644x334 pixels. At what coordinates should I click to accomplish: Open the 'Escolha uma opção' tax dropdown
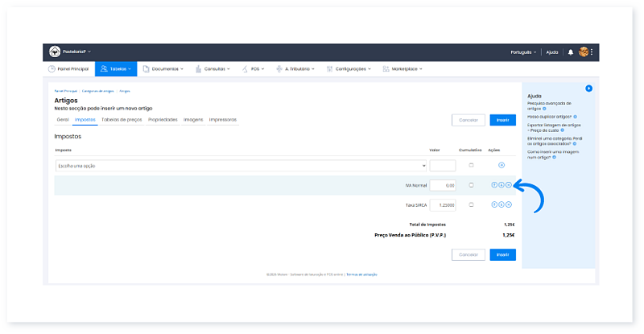241,166
